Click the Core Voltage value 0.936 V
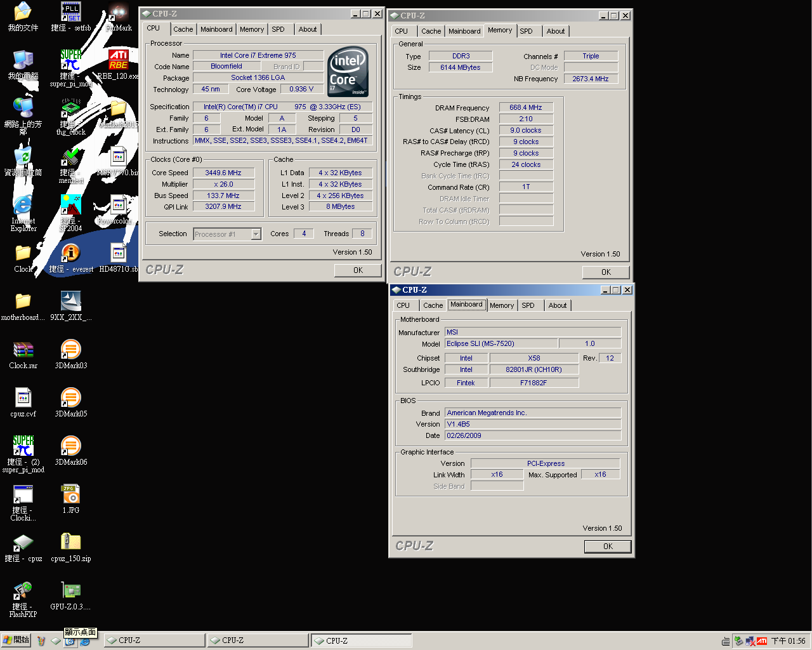The width and height of the screenshot is (812, 650). (x=302, y=89)
